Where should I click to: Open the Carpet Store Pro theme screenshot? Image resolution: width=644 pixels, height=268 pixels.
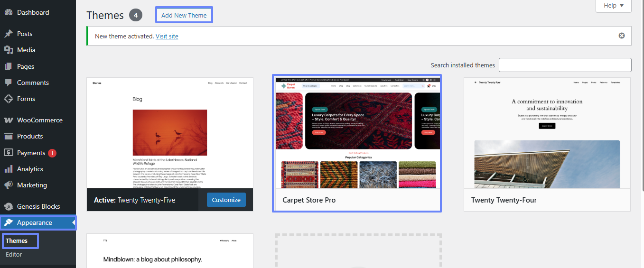(357, 133)
